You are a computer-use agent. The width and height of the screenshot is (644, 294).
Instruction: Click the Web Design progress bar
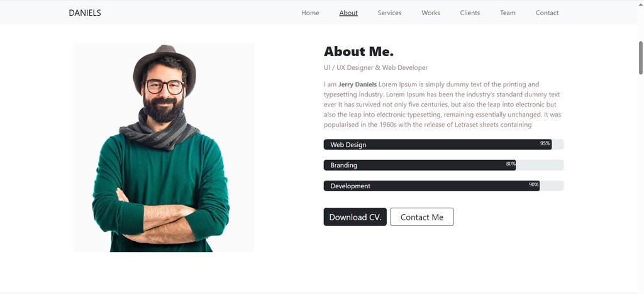[x=443, y=144]
